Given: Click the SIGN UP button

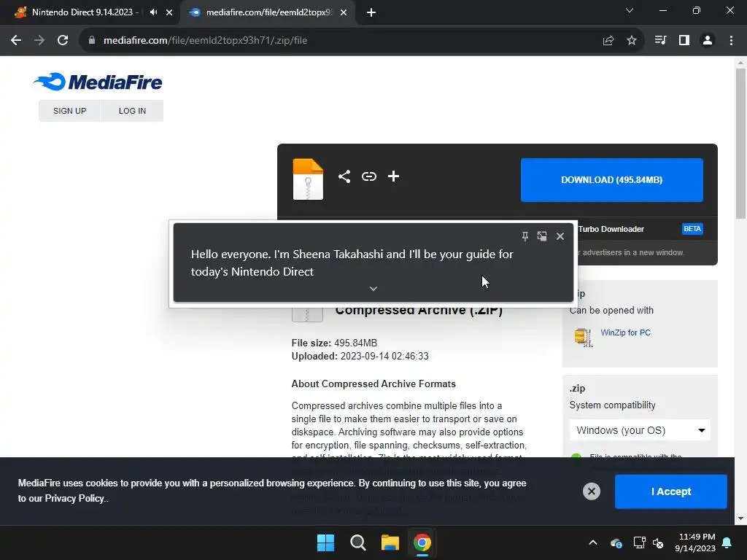Looking at the screenshot, I should [x=69, y=111].
